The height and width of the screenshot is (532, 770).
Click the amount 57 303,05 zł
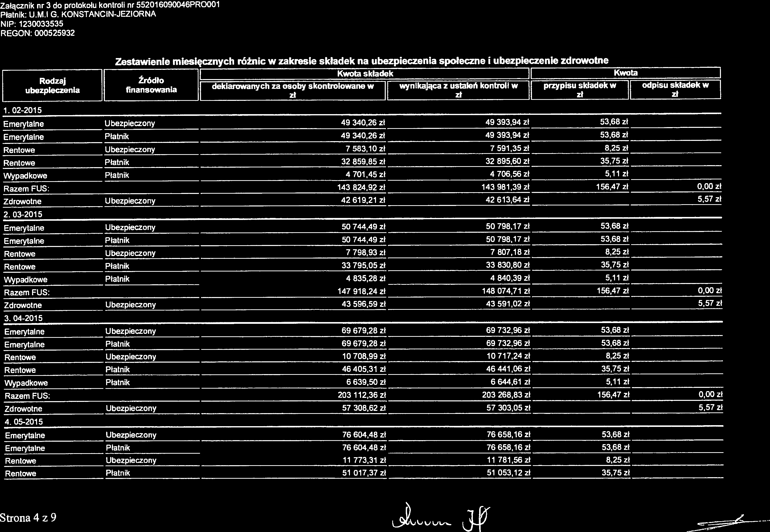[508, 408]
